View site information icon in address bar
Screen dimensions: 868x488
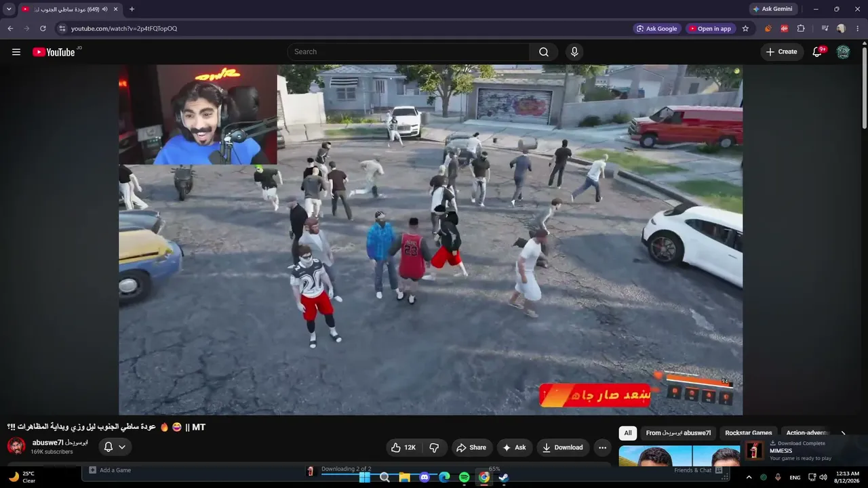tap(62, 28)
